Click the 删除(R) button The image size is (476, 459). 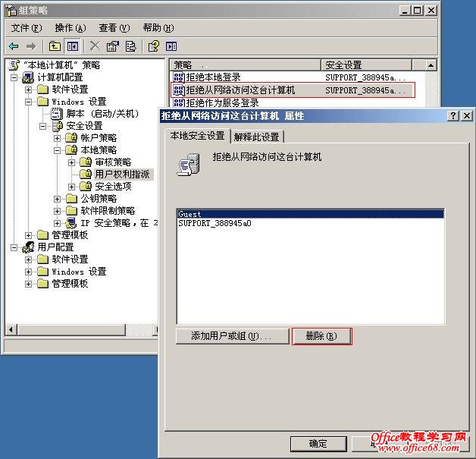tap(321, 336)
